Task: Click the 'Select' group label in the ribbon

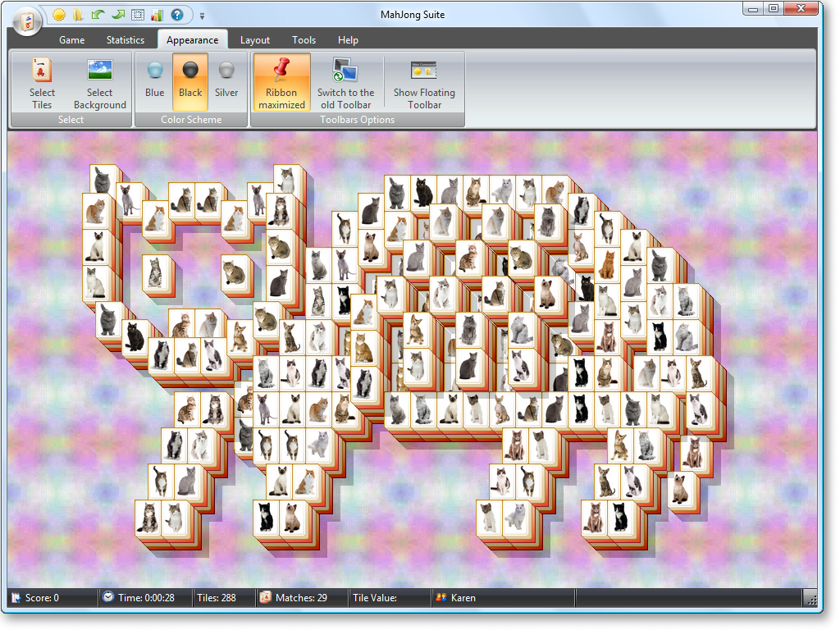Action: click(71, 120)
